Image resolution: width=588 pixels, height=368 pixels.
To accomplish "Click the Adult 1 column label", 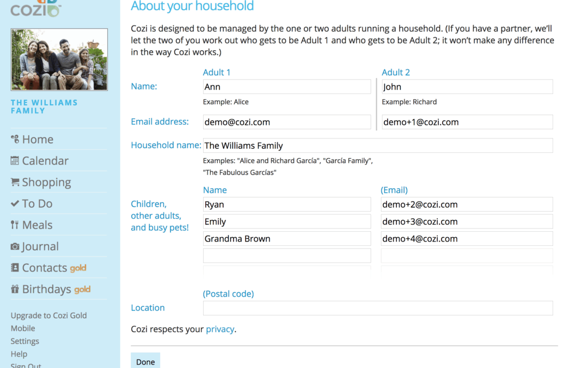I will (x=216, y=72).
